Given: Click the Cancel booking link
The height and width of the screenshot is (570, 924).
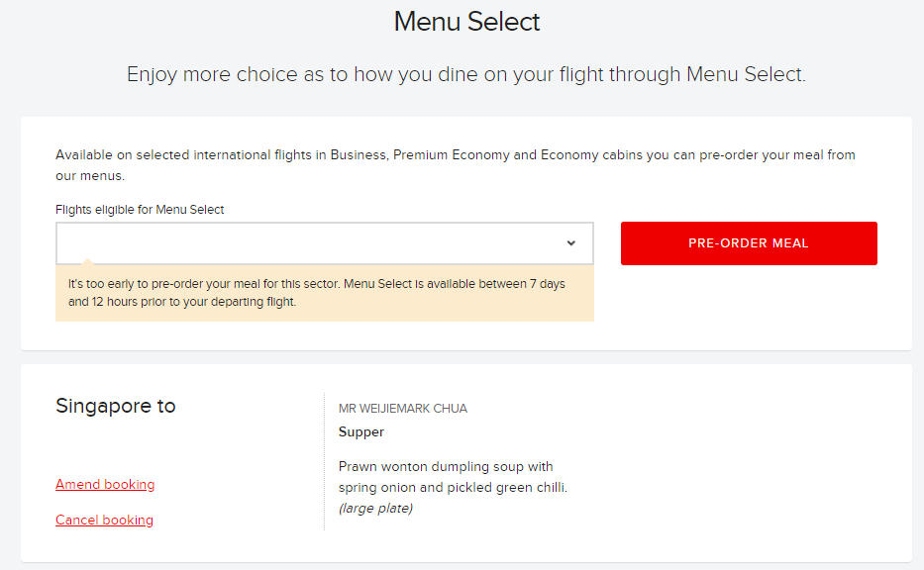Looking at the screenshot, I should click(x=104, y=521).
